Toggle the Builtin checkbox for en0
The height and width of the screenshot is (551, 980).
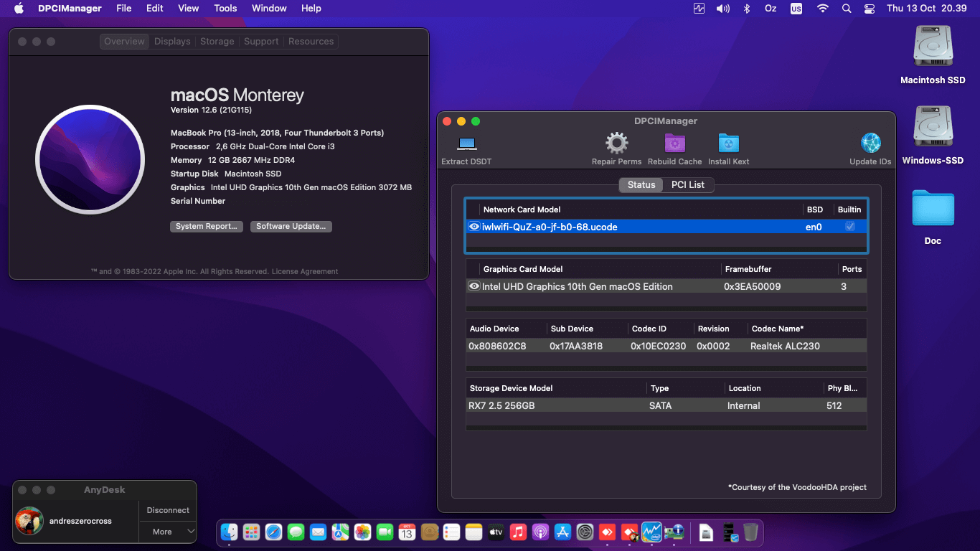click(x=850, y=227)
